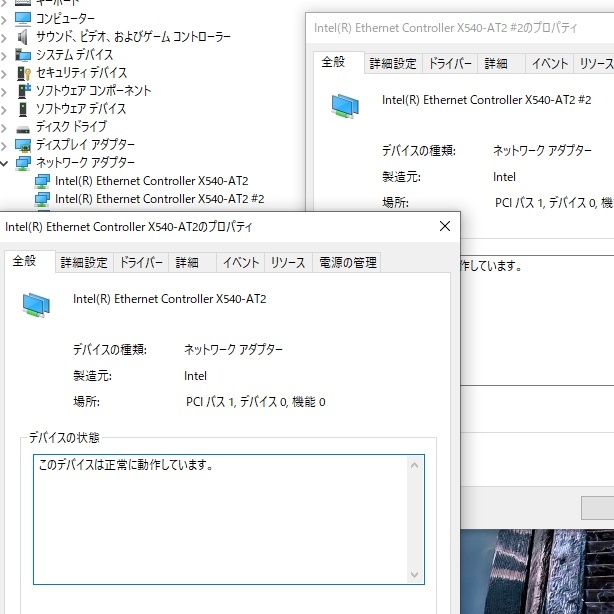The height and width of the screenshot is (614, 614).
Task: Expand the コンピューター node
Action: coord(4,19)
